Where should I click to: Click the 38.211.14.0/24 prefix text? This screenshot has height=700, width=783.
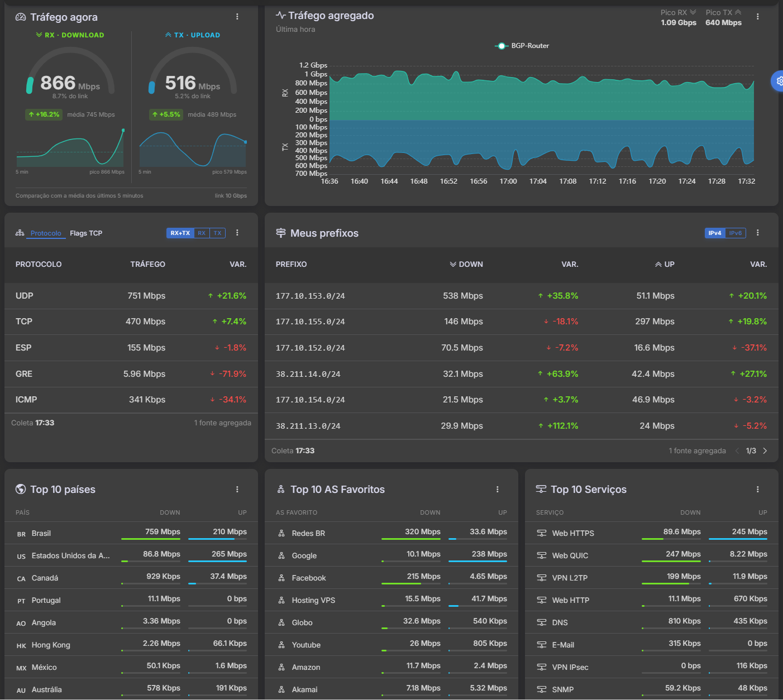point(308,374)
